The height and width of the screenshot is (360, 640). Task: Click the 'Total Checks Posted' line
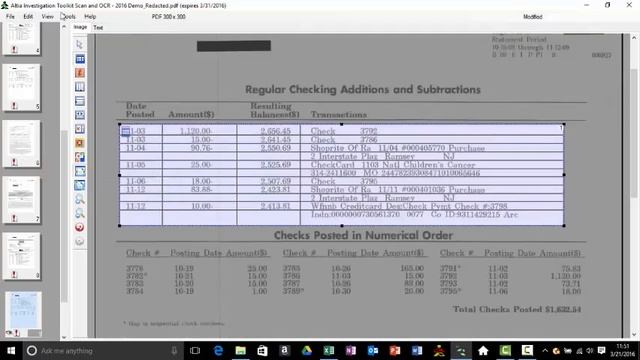tap(517, 309)
